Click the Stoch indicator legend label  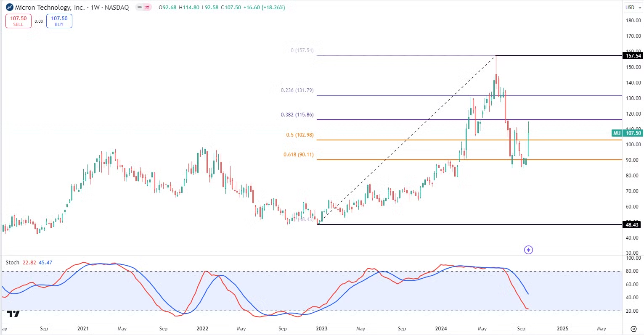tap(13, 263)
